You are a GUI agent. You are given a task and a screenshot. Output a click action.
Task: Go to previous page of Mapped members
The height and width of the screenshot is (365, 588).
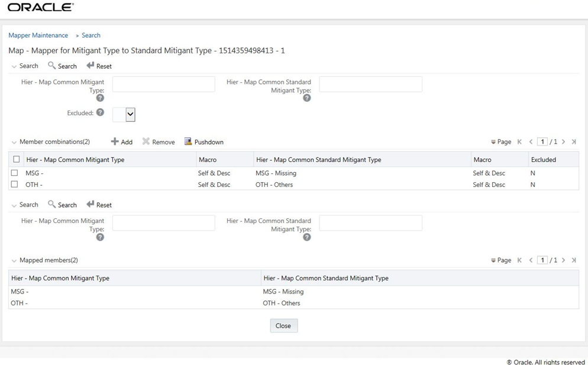pyautogui.click(x=531, y=260)
